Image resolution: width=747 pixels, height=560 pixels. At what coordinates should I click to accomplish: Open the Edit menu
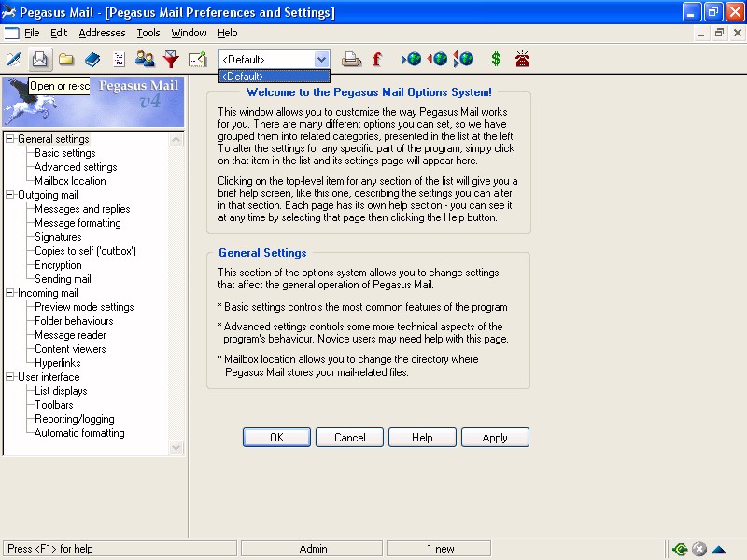coord(59,33)
